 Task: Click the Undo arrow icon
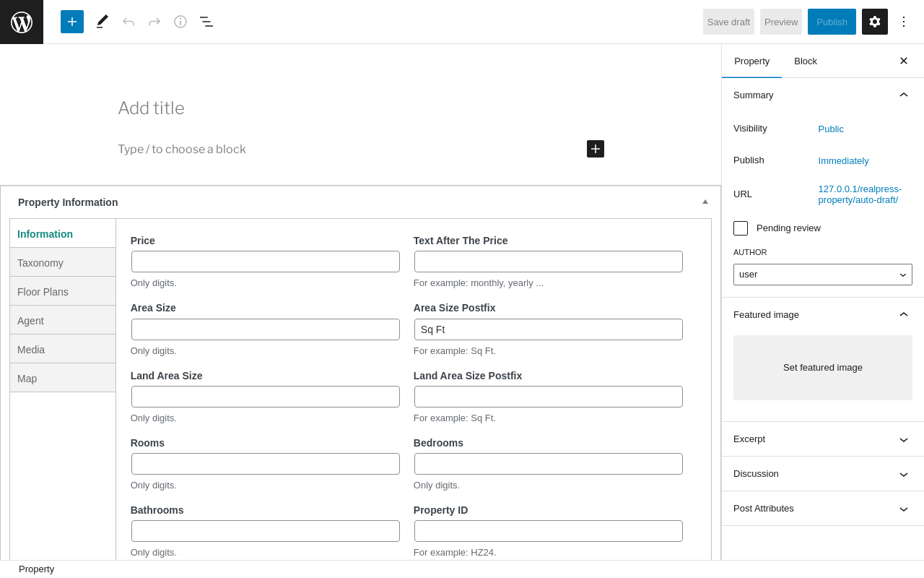(x=128, y=22)
